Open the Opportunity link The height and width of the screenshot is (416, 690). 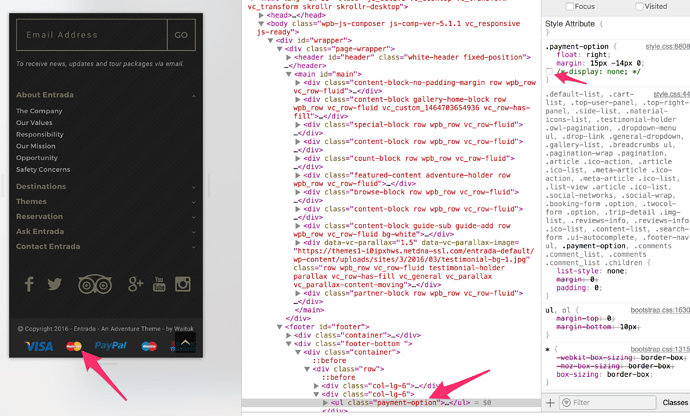pos(37,158)
